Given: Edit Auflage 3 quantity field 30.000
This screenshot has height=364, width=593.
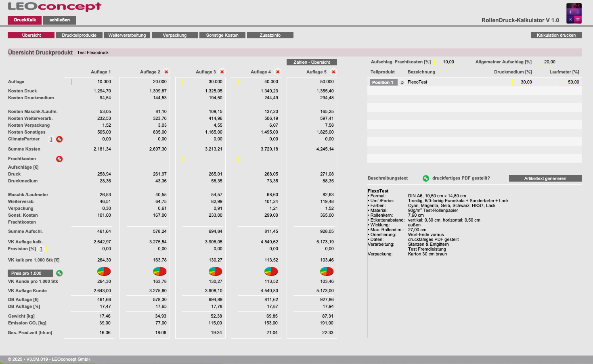Looking at the screenshot, I should click(x=203, y=82).
